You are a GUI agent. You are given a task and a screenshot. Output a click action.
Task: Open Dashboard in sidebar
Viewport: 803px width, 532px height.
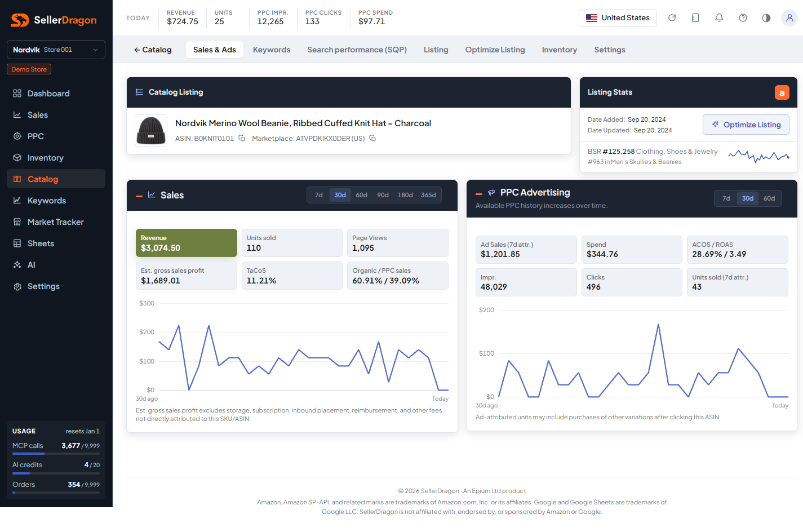click(x=56, y=94)
